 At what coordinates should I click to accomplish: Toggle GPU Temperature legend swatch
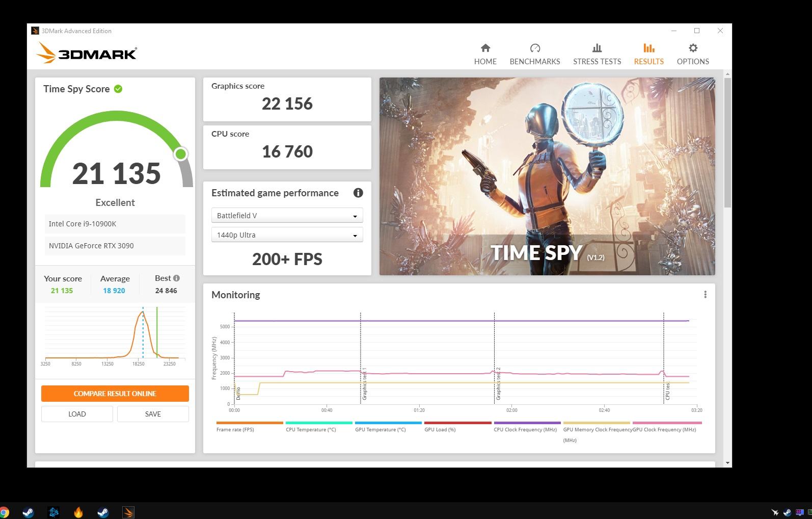tap(388, 423)
